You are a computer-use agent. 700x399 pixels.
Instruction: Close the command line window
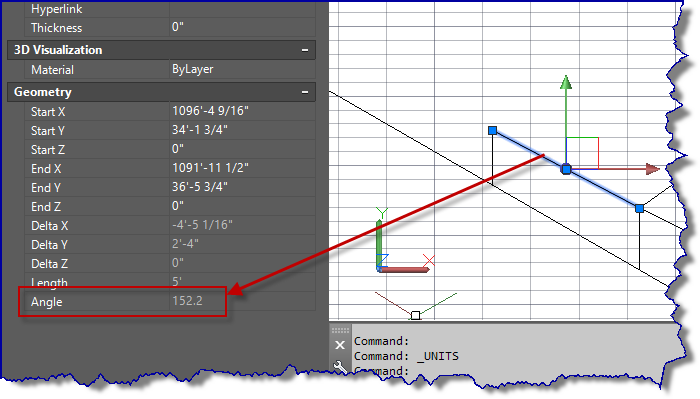tap(340, 345)
